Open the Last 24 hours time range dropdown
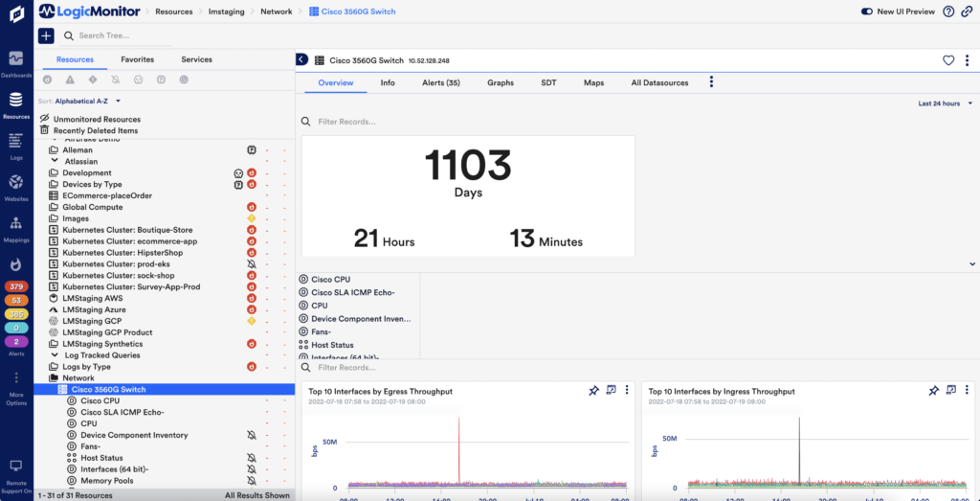 coord(945,103)
